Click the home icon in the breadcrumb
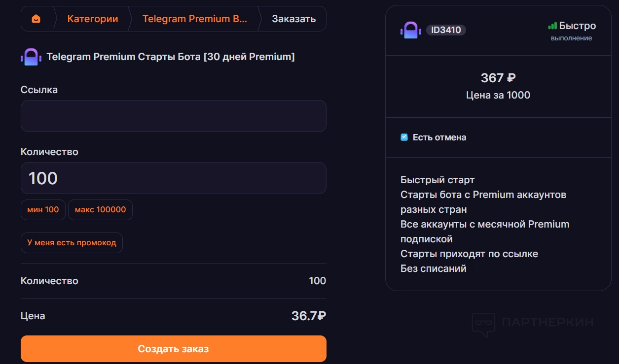Viewport: 619px width, 364px height. point(36,19)
